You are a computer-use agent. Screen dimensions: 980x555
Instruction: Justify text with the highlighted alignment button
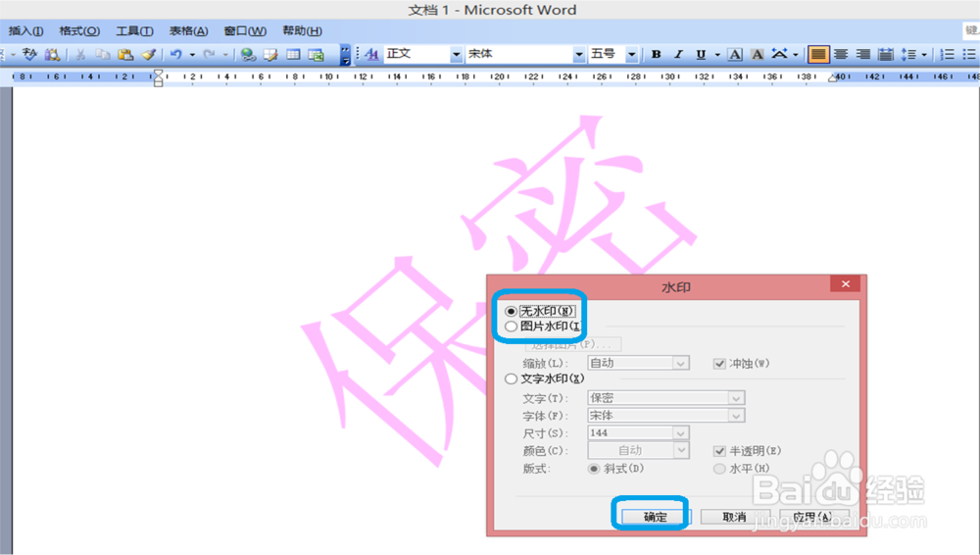[x=817, y=55]
